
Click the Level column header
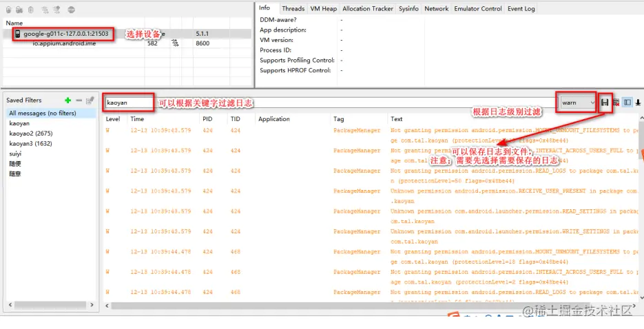coord(113,119)
